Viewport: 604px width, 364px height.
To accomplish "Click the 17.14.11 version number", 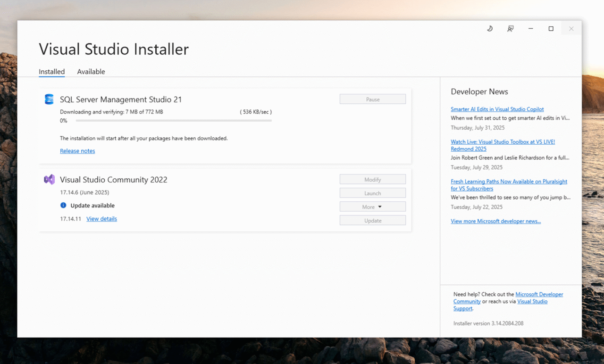I will tap(71, 219).
